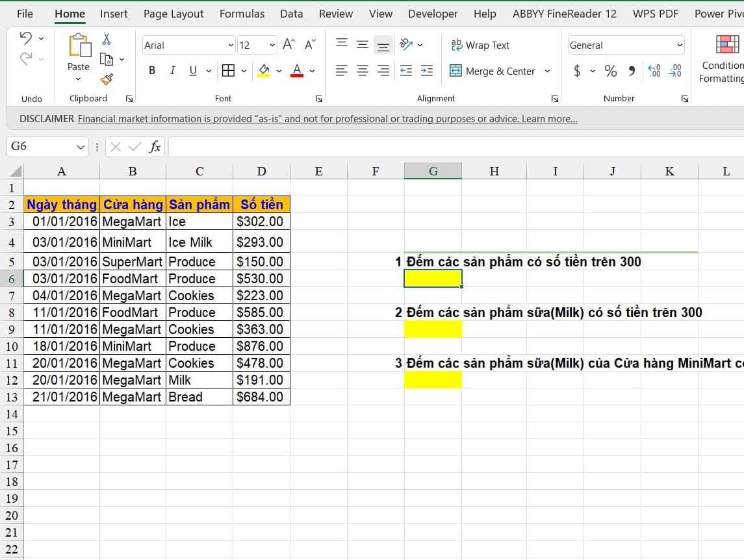Click the Cut scissors icon
The image size is (744, 560).
107,39
